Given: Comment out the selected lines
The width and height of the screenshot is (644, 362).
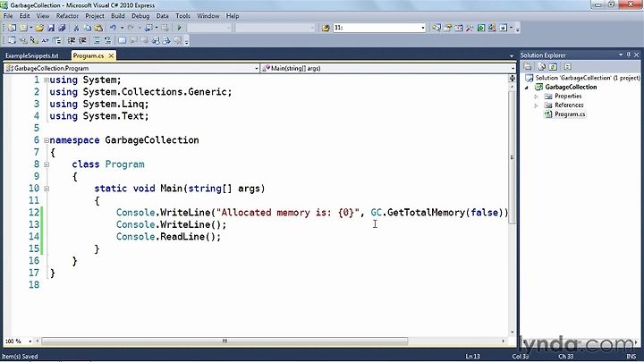Looking at the screenshot, I should [x=97, y=40].
